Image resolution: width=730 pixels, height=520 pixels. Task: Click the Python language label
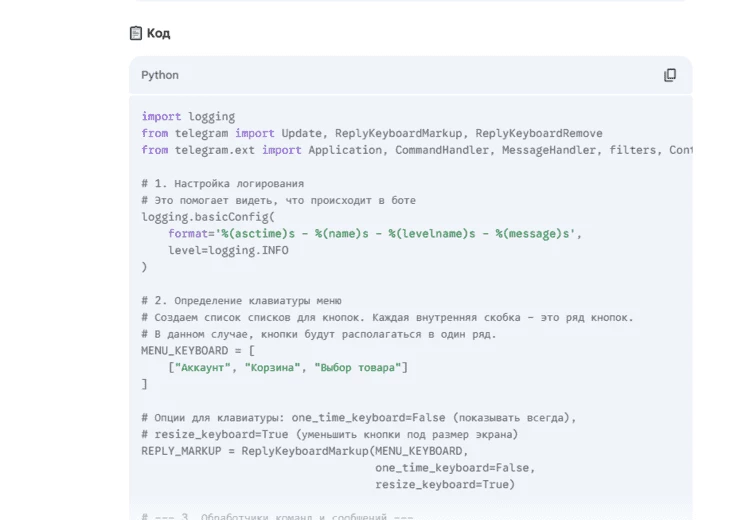(160, 75)
